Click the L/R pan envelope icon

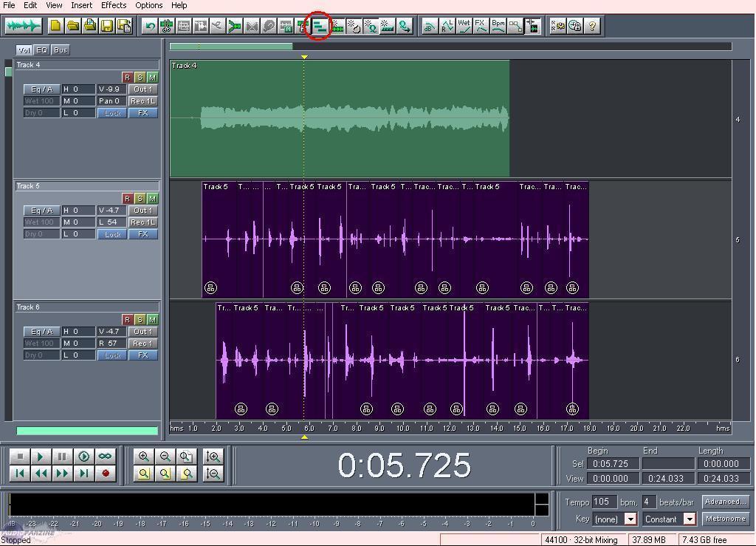(x=447, y=26)
